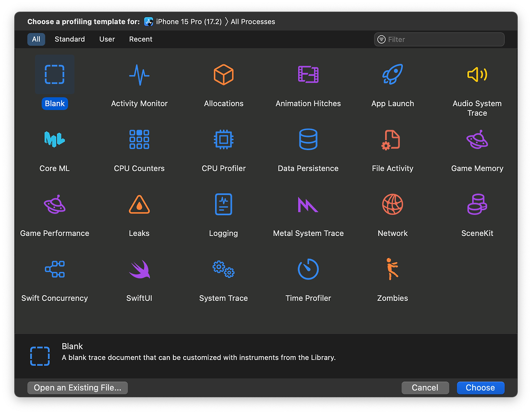Viewport: 532px width, 414px height.
Task: Click the Data Persistence label
Action: tap(308, 168)
